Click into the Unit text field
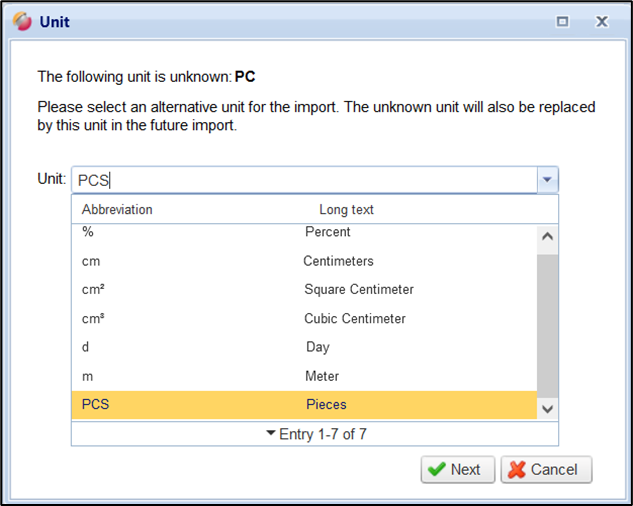Screen dimensions: 633x506 [x=300, y=180]
